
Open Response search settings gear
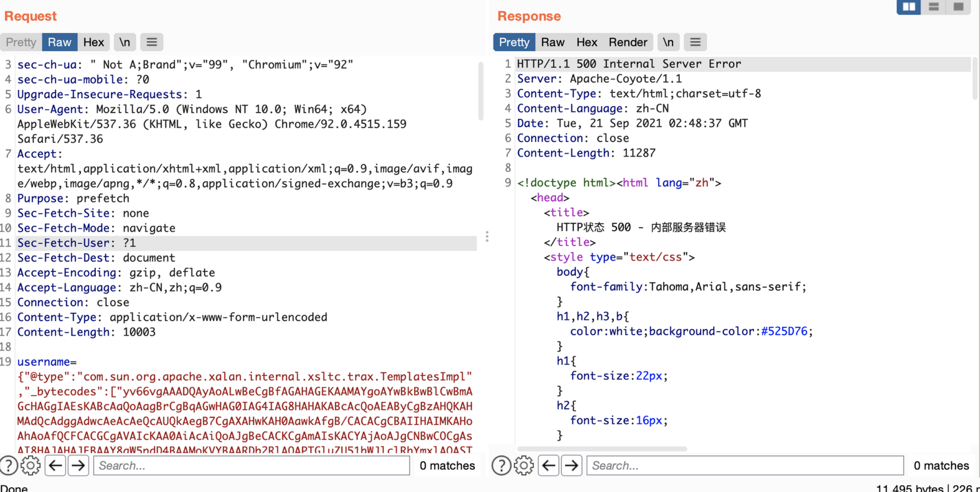click(x=524, y=465)
